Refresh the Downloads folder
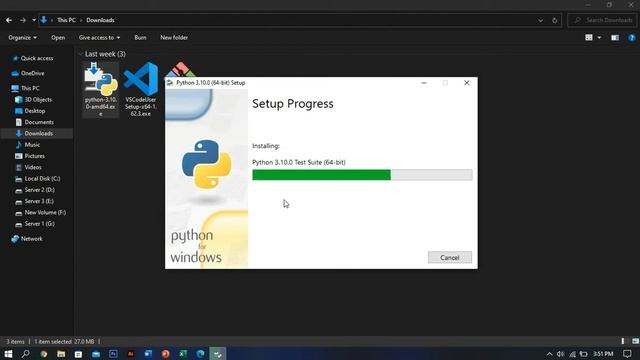 coord(554,20)
